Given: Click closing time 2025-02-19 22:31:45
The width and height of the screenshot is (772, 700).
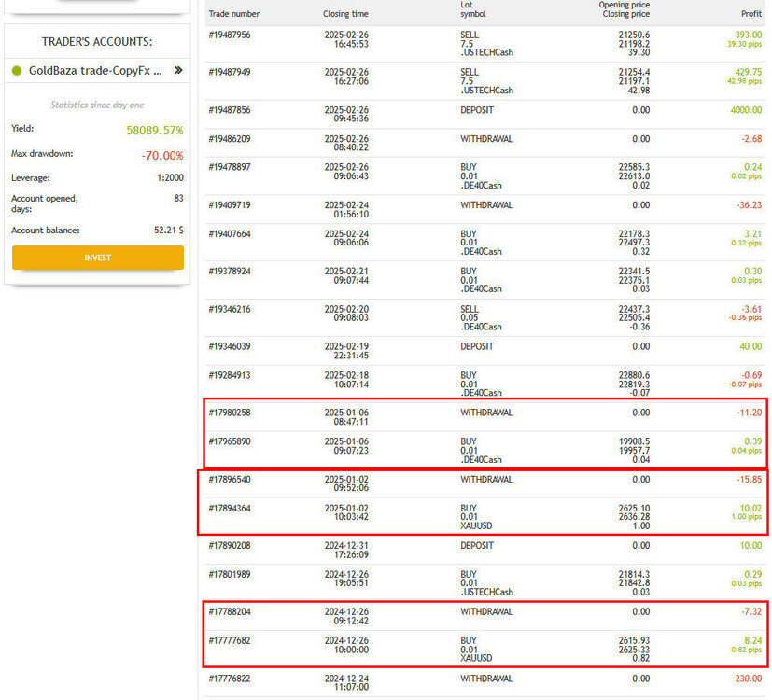Looking at the screenshot, I should coord(346,351).
